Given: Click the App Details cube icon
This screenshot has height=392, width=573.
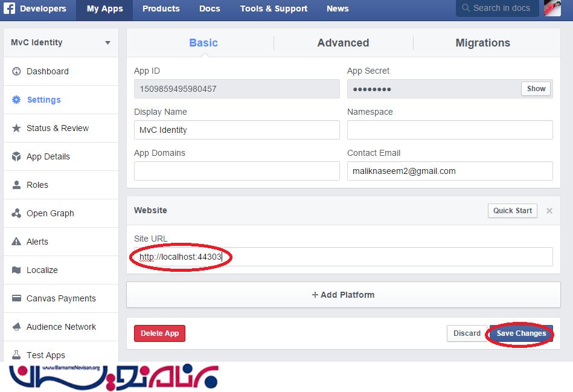Looking at the screenshot, I should (16, 156).
